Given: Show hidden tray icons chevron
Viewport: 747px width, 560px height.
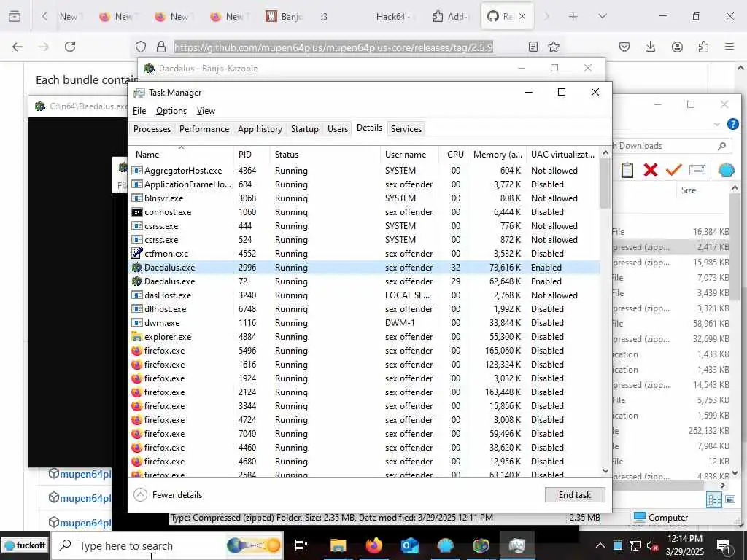Looking at the screenshot, I should coord(600,545).
